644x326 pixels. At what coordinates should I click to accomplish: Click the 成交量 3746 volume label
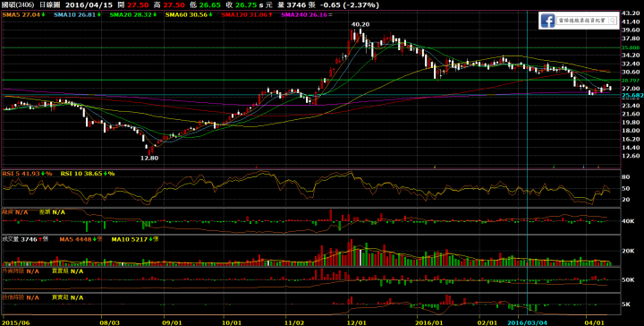pos(25,239)
